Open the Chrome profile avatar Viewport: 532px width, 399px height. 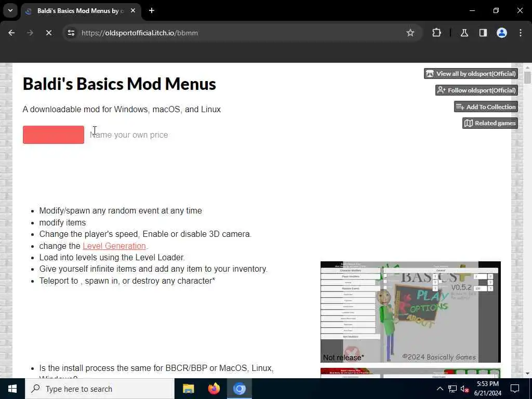point(501,33)
